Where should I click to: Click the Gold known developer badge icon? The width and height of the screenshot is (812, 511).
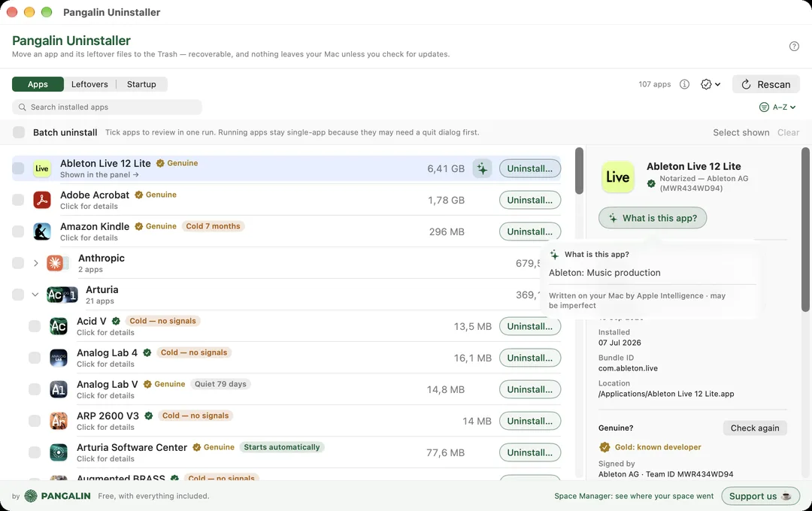click(x=604, y=447)
